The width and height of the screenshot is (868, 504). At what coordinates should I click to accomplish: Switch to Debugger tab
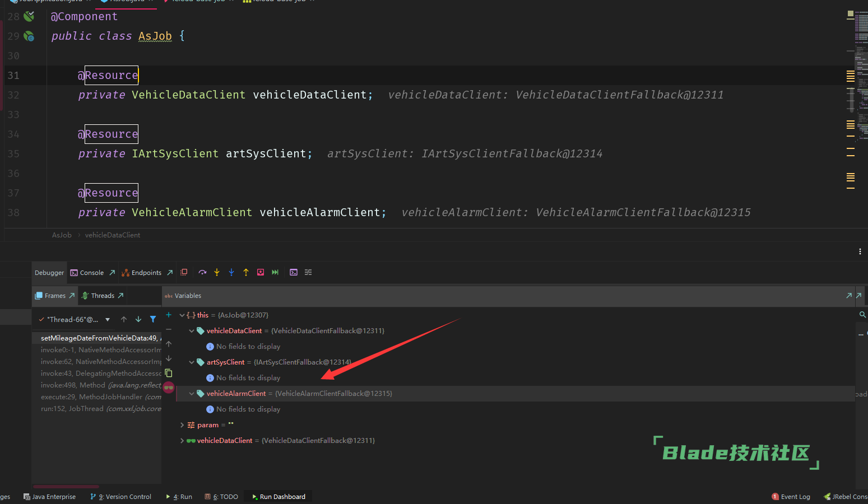coord(49,273)
